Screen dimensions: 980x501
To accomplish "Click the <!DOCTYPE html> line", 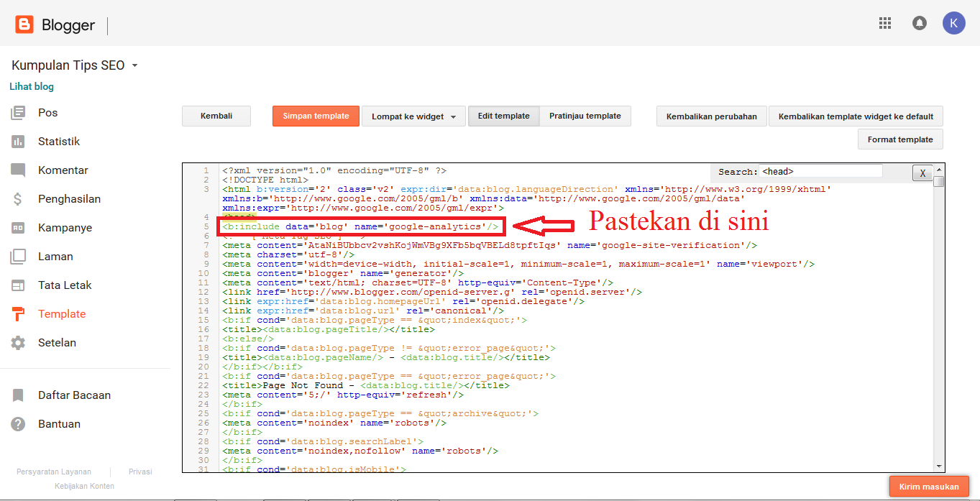I will pyautogui.click(x=265, y=180).
